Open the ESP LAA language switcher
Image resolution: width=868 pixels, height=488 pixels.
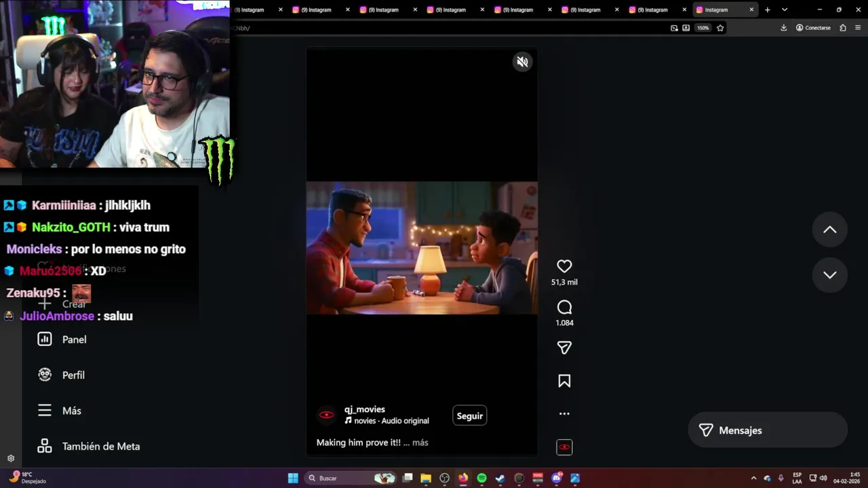click(x=797, y=478)
